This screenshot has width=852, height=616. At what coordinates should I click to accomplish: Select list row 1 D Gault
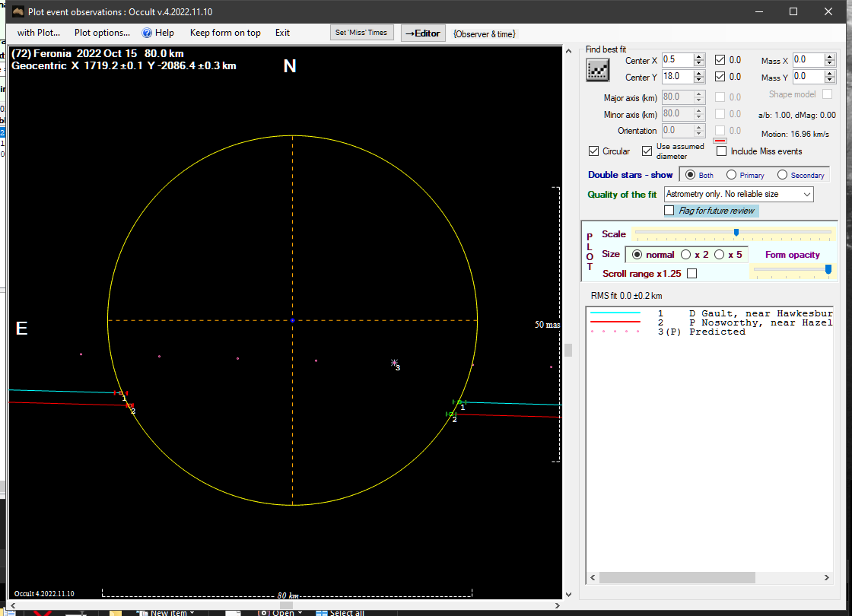click(711, 313)
